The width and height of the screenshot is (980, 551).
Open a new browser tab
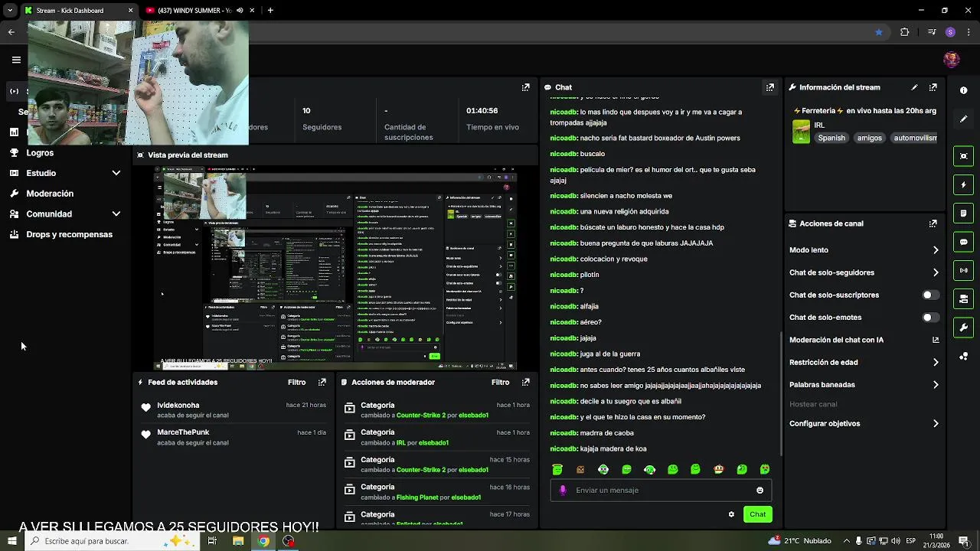tap(270, 11)
